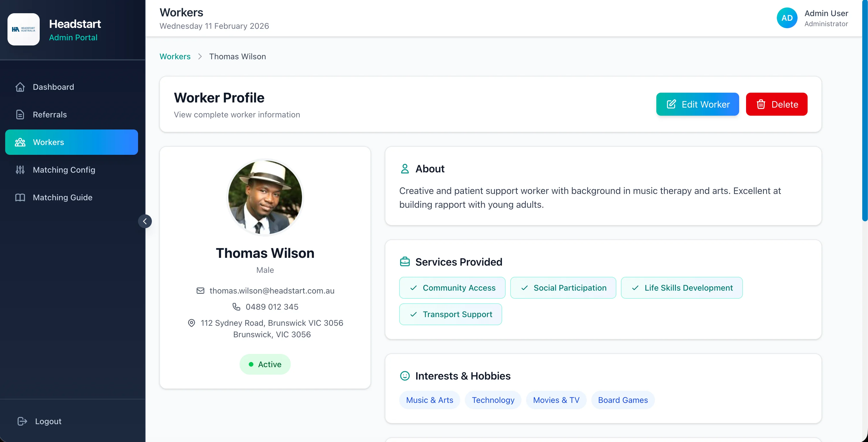Click the checkmark on Transport Support
The height and width of the screenshot is (442, 868).
pos(414,314)
